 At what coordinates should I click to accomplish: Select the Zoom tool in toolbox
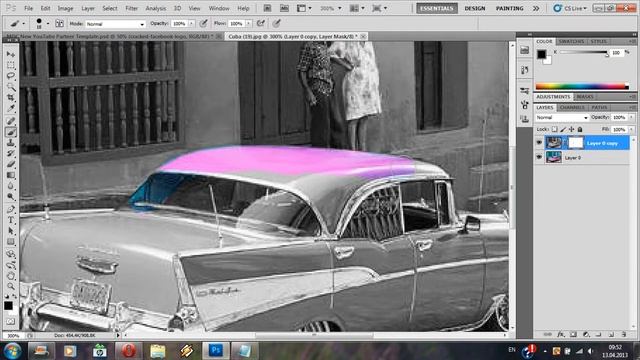(11, 287)
